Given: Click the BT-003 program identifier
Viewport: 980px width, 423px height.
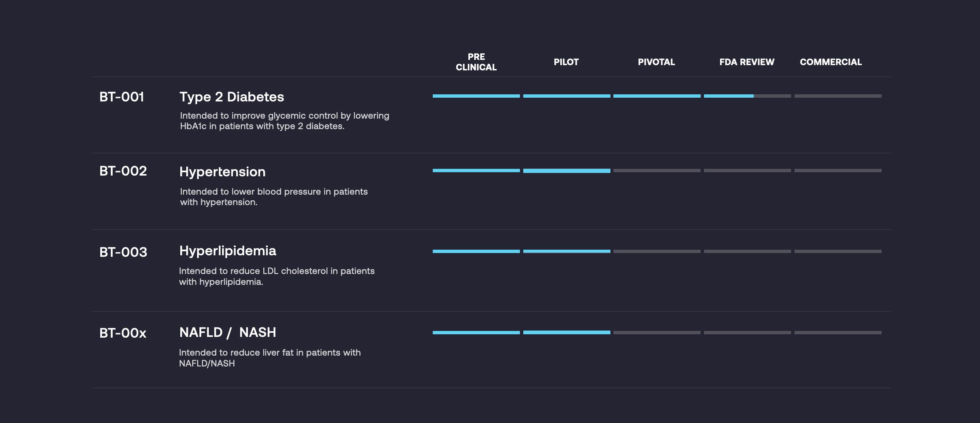Looking at the screenshot, I should coord(123,252).
